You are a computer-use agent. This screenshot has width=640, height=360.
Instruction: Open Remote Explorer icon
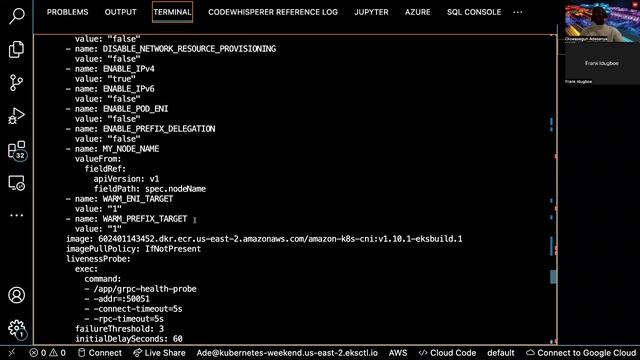click(17, 183)
